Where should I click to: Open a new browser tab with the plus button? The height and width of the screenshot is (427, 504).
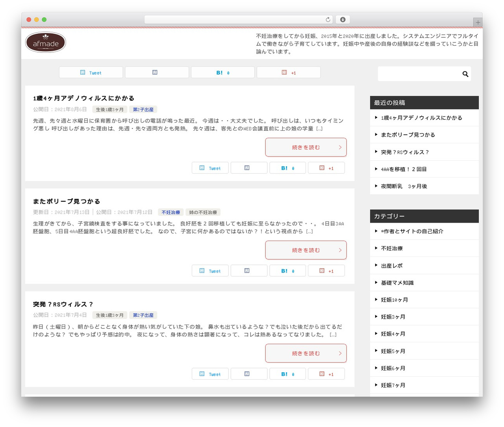pos(478,22)
